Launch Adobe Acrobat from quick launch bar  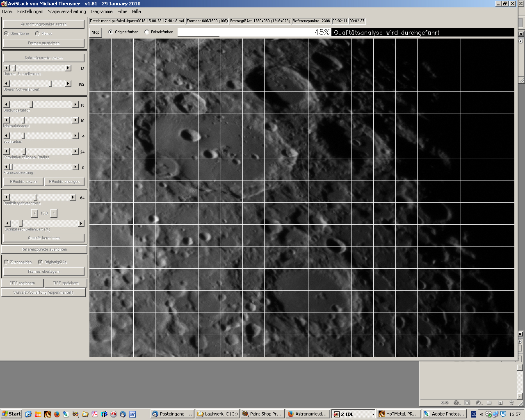click(95, 414)
